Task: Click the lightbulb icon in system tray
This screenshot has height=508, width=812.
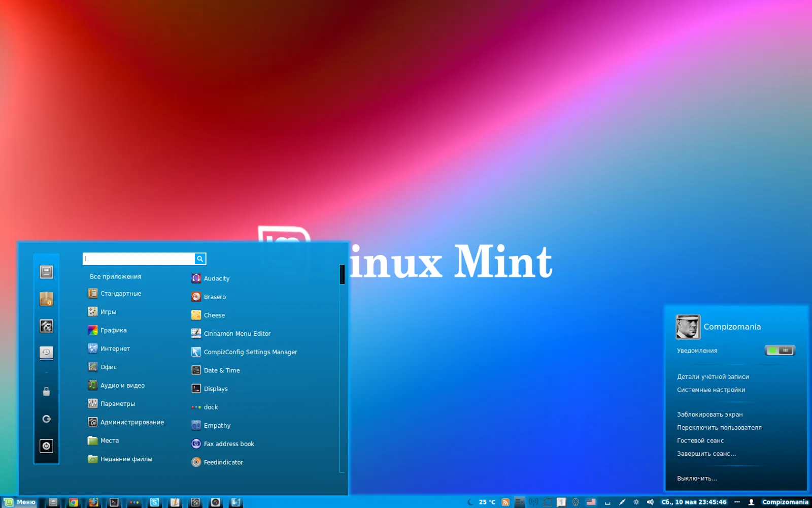Action: point(576,502)
